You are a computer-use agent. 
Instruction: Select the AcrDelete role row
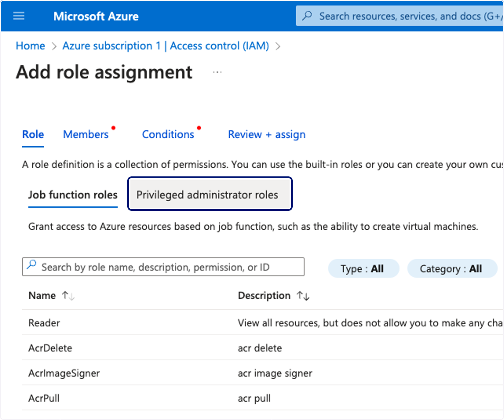click(263, 348)
